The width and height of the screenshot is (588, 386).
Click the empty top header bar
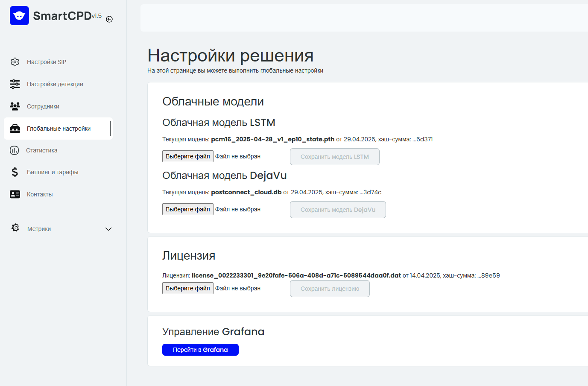click(364, 18)
